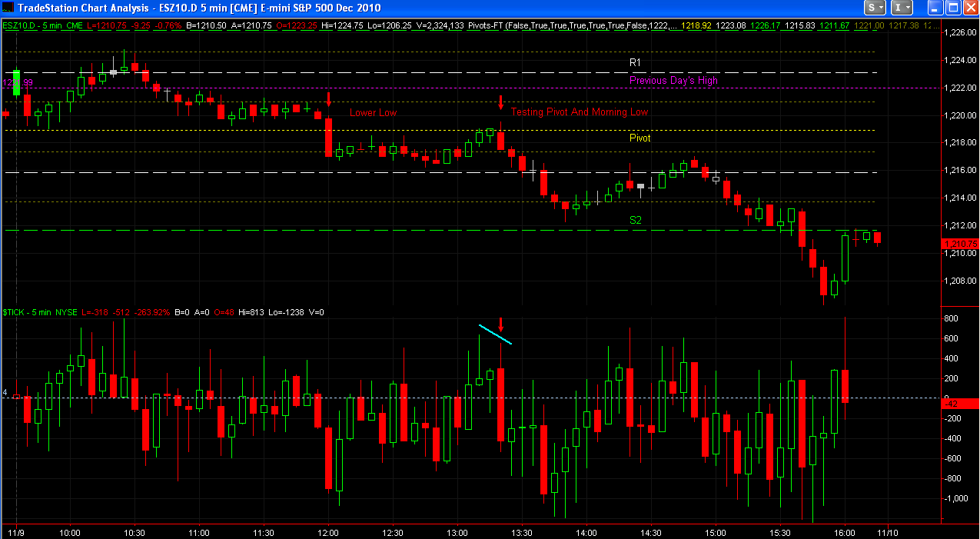The height and width of the screenshot is (539, 980).
Task: Click the 1226.17 value in status line
Action: click(766, 26)
